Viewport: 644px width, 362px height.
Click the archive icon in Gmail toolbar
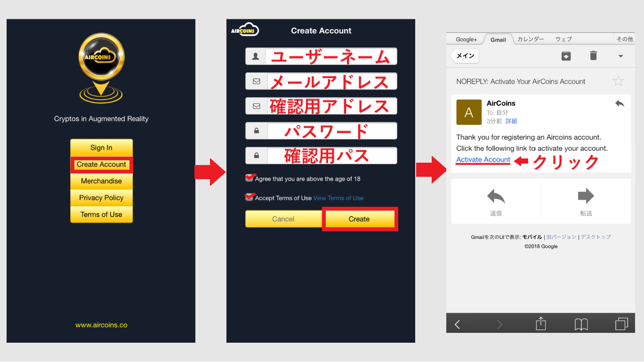566,56
